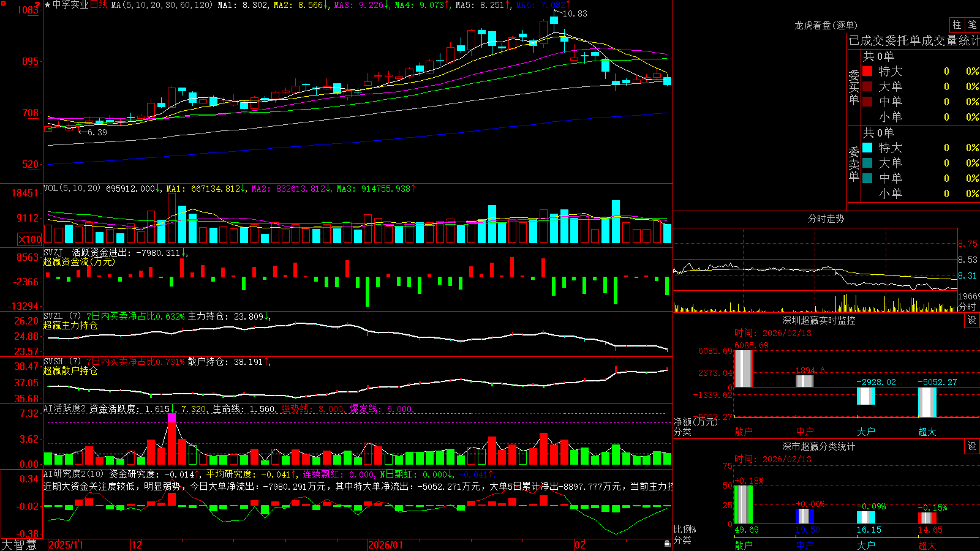Click the dark red 大单 swatch under 委买单
Viewport: 980px width, 551px height.
pyautogui.click(x=867, y=86)
